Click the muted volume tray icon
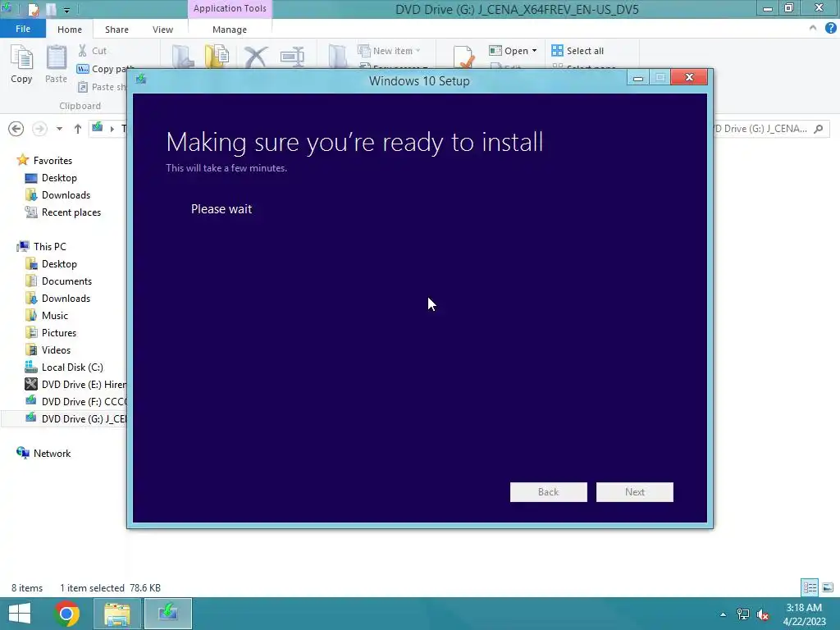The height and width of the screenshot is (630, 840). click(x=762, y=614)
